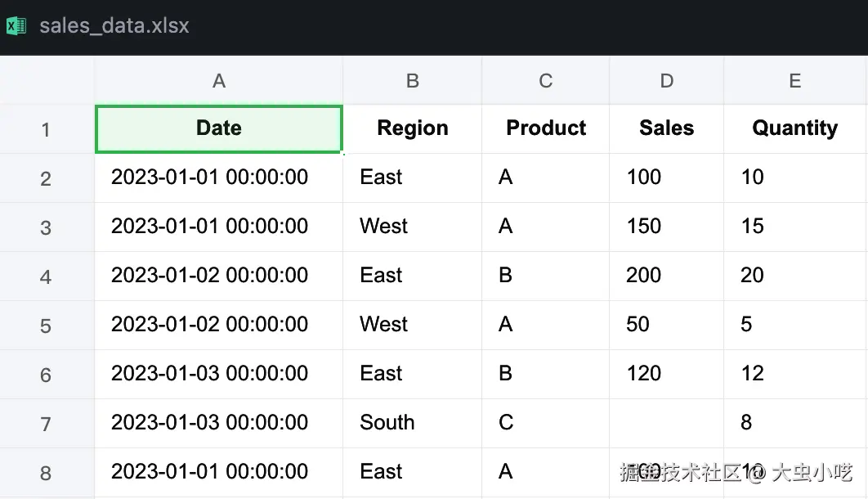Click the Quantity cell with value 15
868x499 pixels.
coord(794,227)
